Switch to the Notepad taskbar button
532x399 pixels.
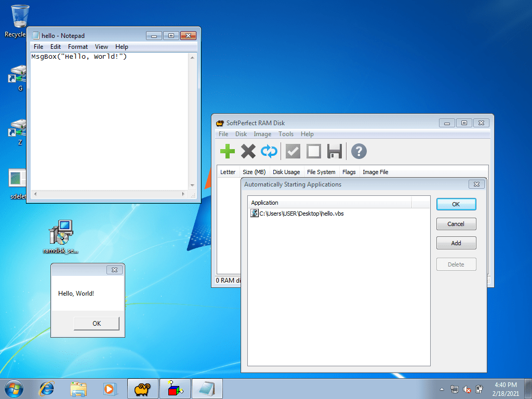[207, 389]
